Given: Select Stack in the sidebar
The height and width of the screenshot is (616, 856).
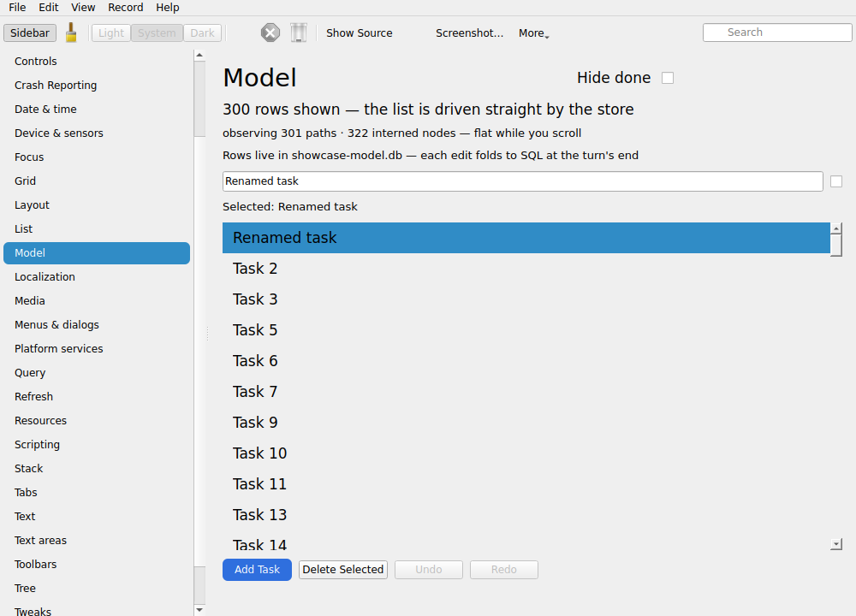Looking at the screenshot, I should point(97,469).
